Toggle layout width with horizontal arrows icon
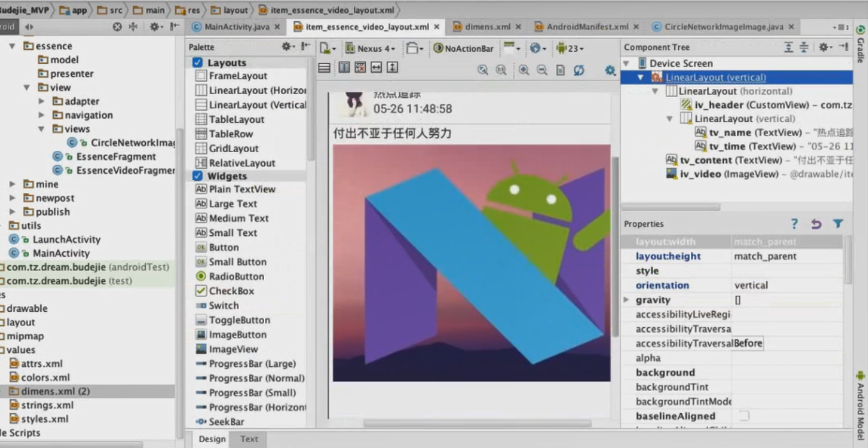Viewport: 868px width, 448px height. point(376,68)
